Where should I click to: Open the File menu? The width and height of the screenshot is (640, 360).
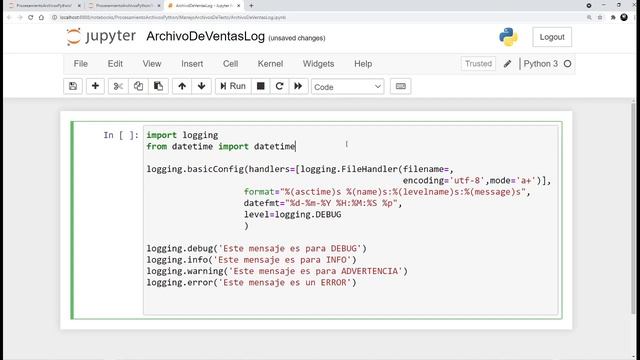click(80, 64)
